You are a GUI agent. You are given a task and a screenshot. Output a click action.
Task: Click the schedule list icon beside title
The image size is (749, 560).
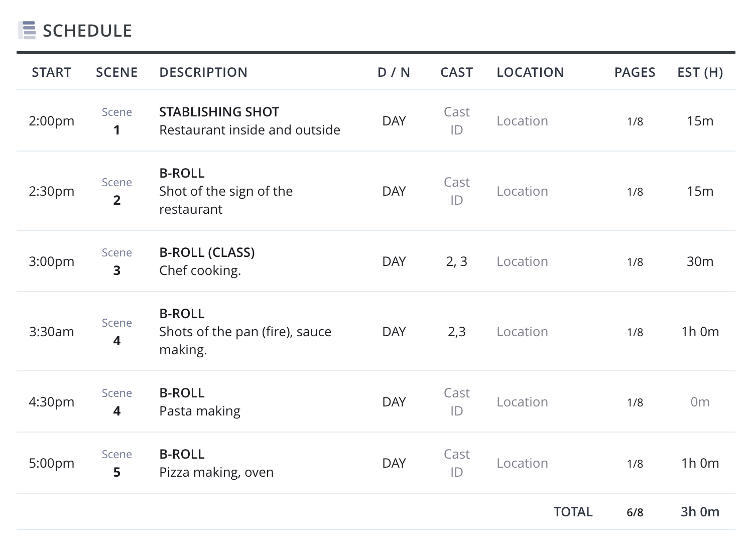pyautogui.click(x=27, y=31)
